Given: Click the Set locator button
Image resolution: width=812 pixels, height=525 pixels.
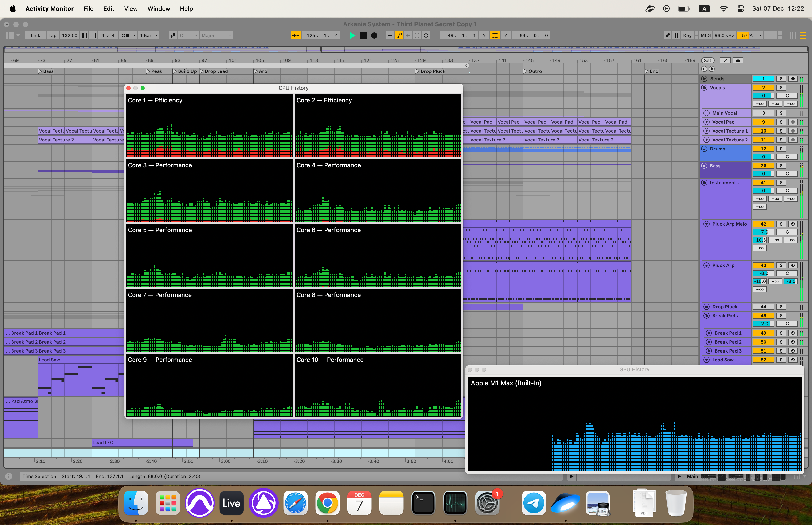Looking at the screenshot, I should [707, 60].
